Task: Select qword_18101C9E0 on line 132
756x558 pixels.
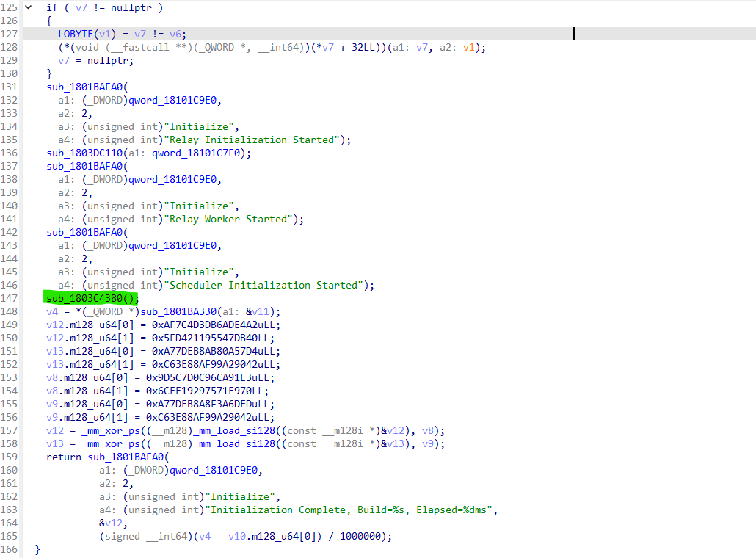Action: tap(172, 101)
